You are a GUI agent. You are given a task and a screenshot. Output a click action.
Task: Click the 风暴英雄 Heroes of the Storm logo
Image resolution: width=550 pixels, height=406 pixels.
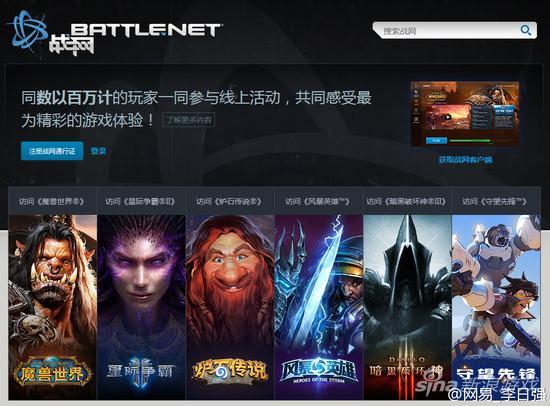coord(318,370)
